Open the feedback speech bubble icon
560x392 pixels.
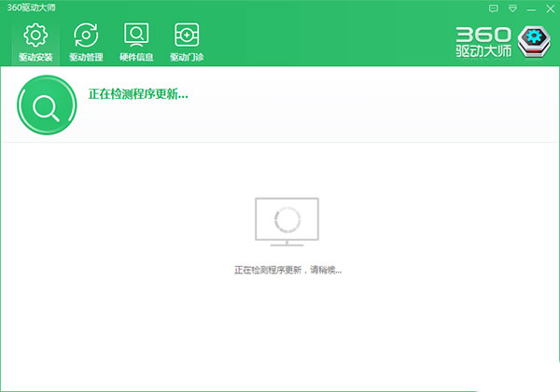[x=493, y=8]
